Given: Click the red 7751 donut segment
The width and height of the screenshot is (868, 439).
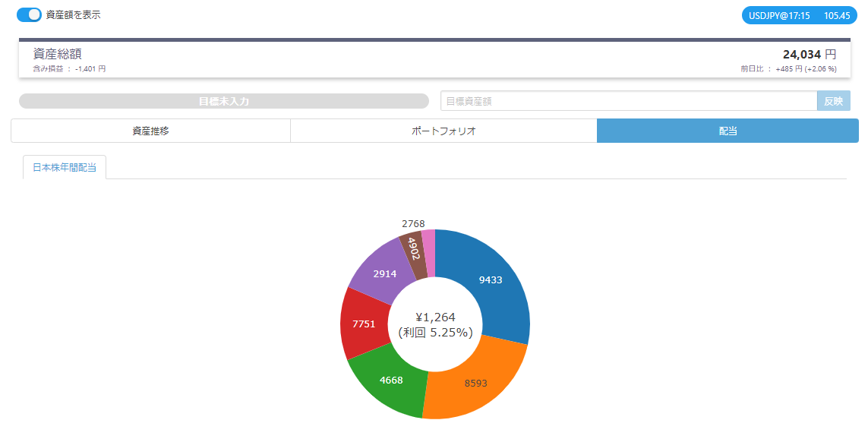Looking at the screenshot, I should click(x=364, y=324).
